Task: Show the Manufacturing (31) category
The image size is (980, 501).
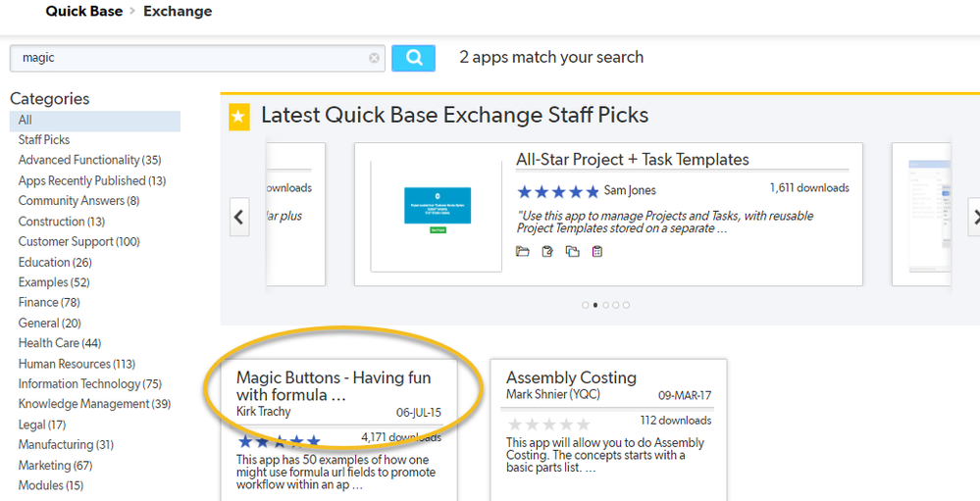Action: [66, 445]
